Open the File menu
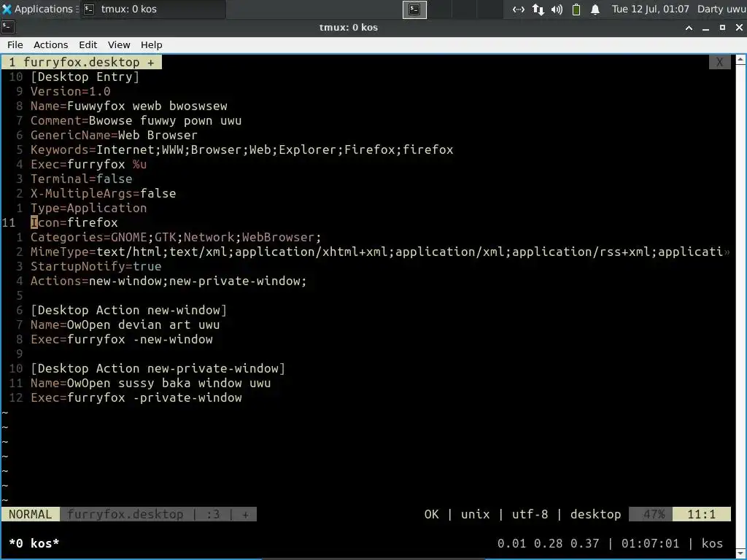The image size is (747, 560). coord(15,44)
